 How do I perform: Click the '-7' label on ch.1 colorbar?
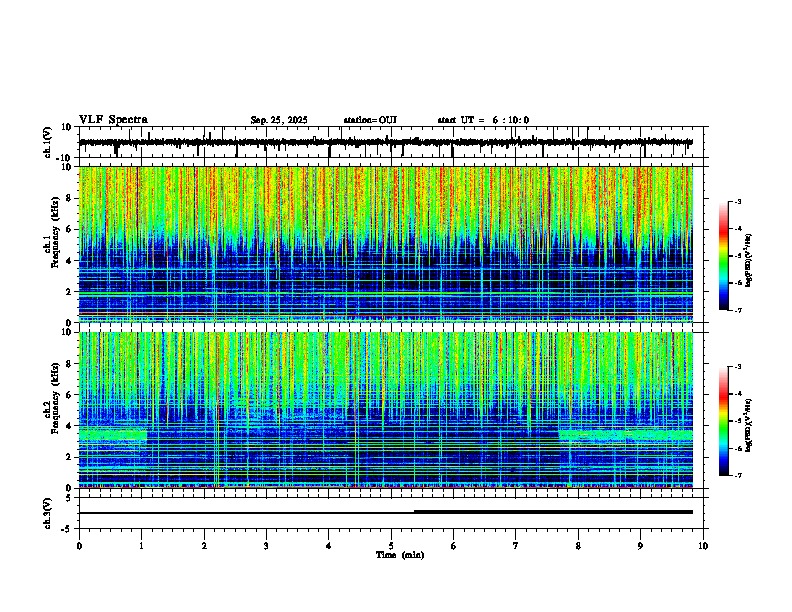[x=737, y=310]
